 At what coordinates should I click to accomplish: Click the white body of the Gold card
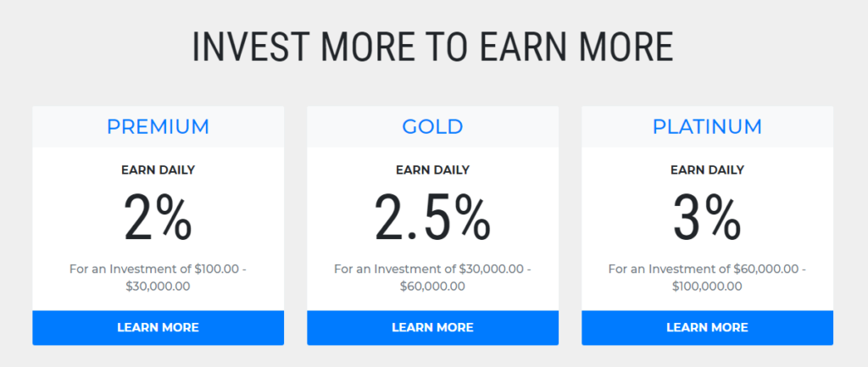point(432,229)
